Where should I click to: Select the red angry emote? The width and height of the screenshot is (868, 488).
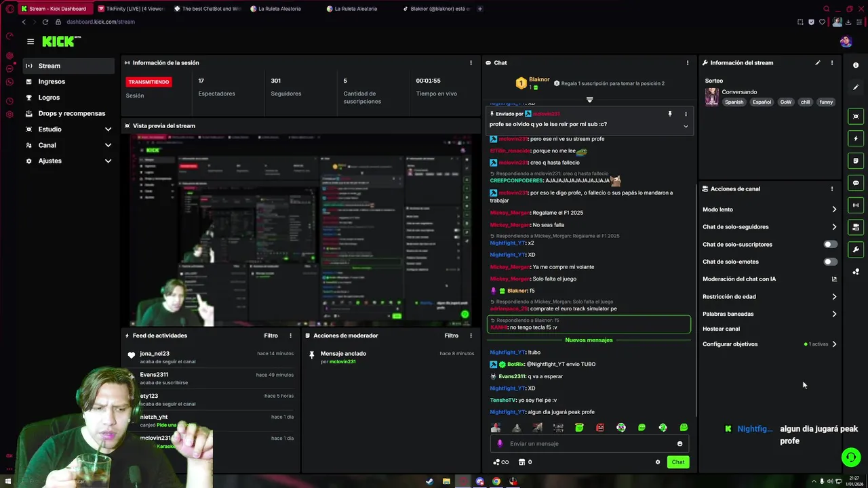tap(600, 428)
